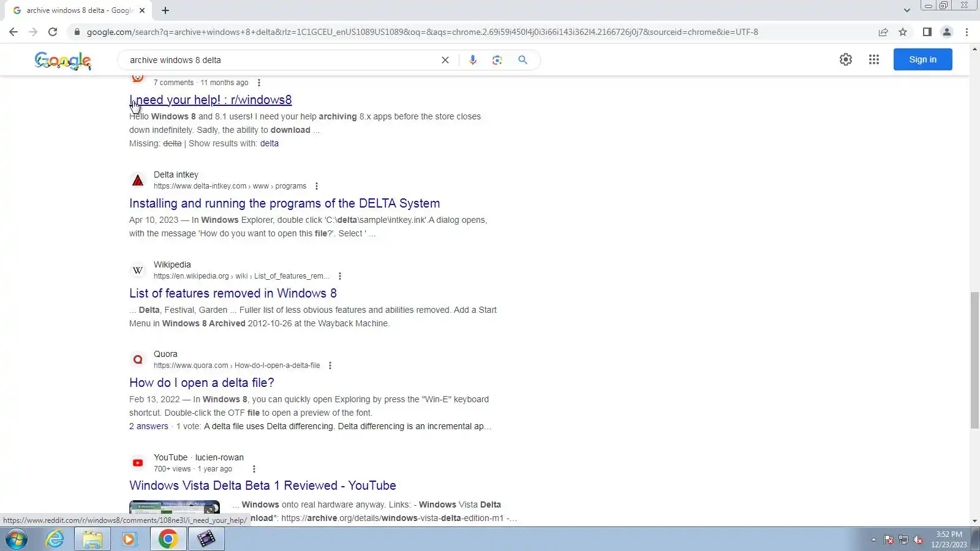980x551 pixels.
Task: Go back to previous page
Action: pos(13,32)
